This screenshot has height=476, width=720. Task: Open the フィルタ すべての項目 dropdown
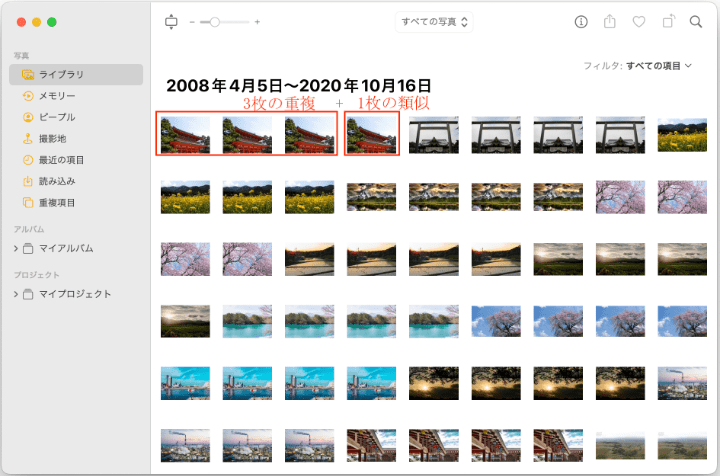tap(637, 66)
